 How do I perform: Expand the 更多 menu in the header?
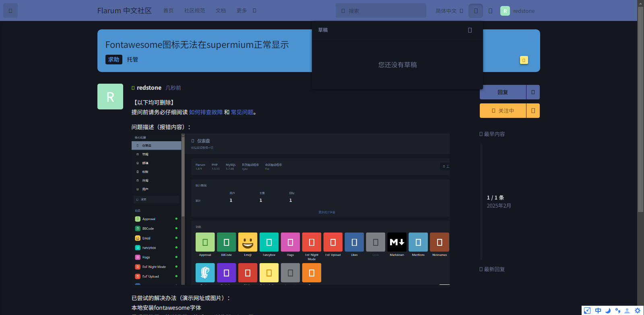(246, 11)
